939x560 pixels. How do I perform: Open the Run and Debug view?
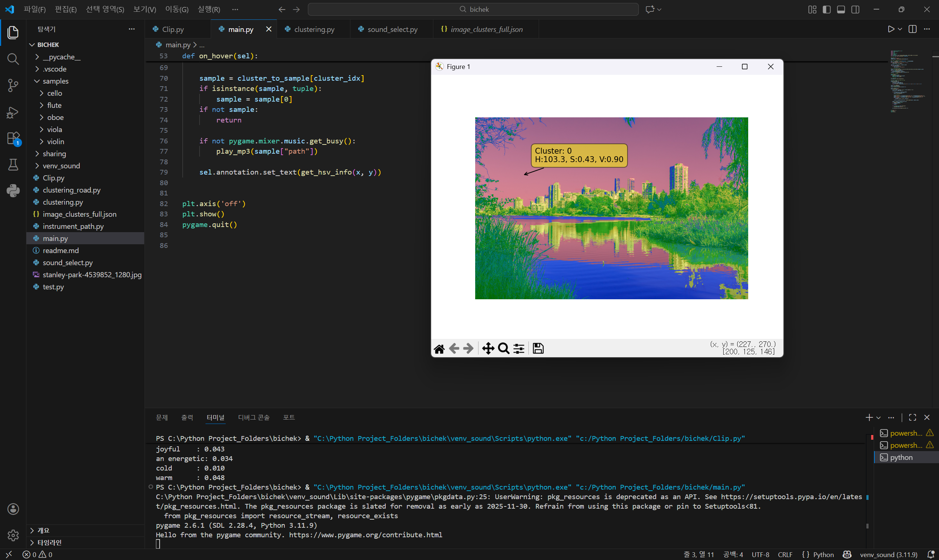tap(13, 112)
